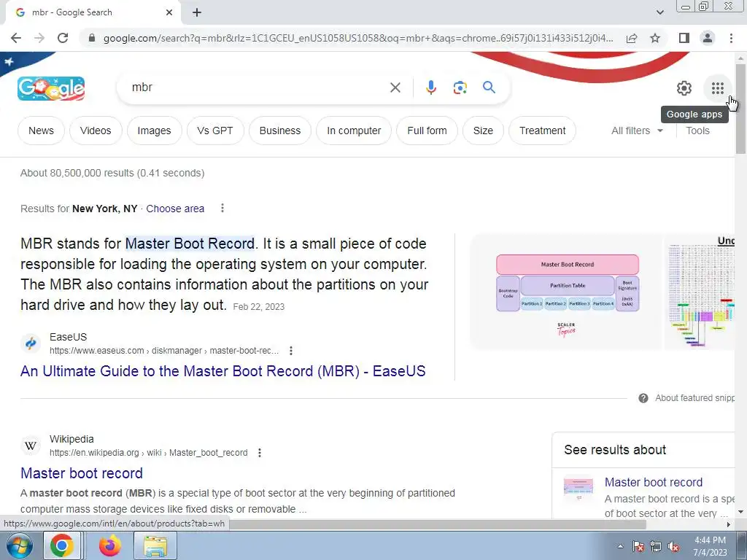Open the EaseUS Ultimate Guide link

pos(223,371)
